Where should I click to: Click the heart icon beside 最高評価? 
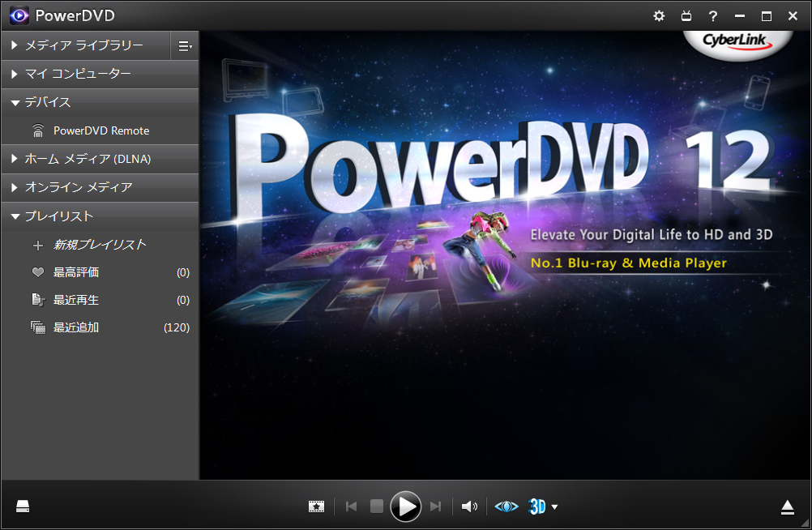tap(37, 272)
